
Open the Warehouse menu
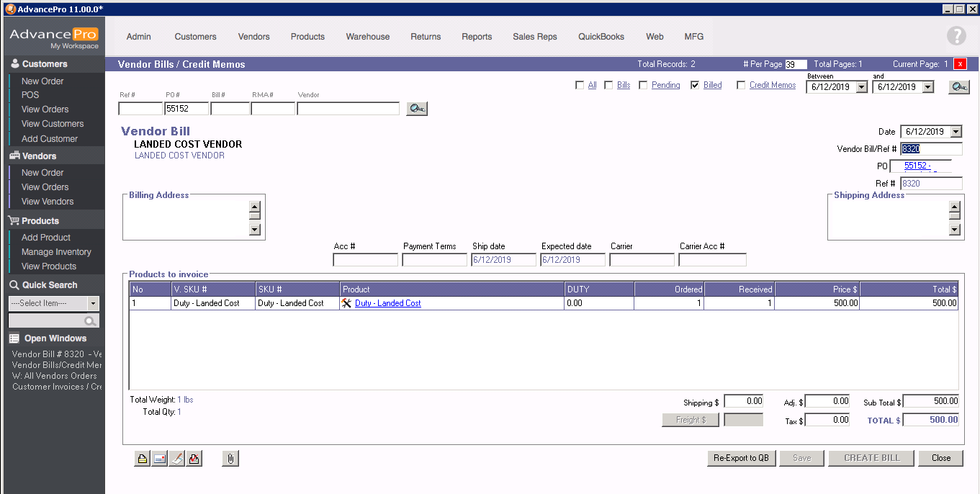(367, 37)
